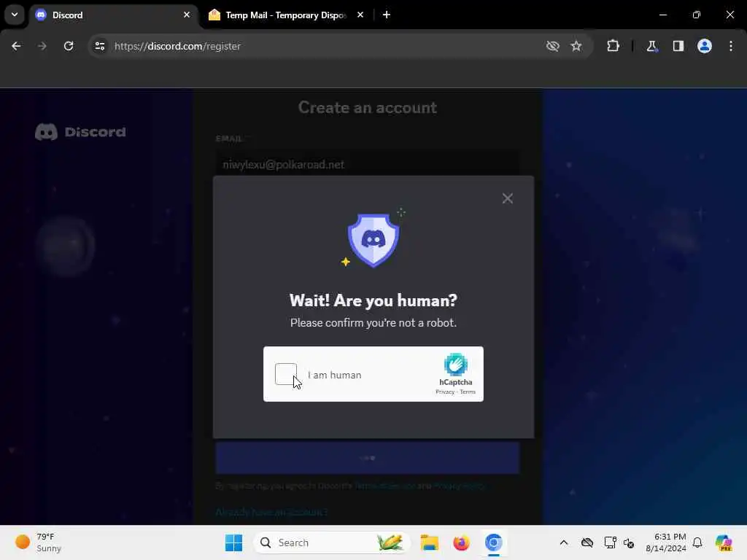
Task: Click the muted volume tray icon
Action: 629,542
